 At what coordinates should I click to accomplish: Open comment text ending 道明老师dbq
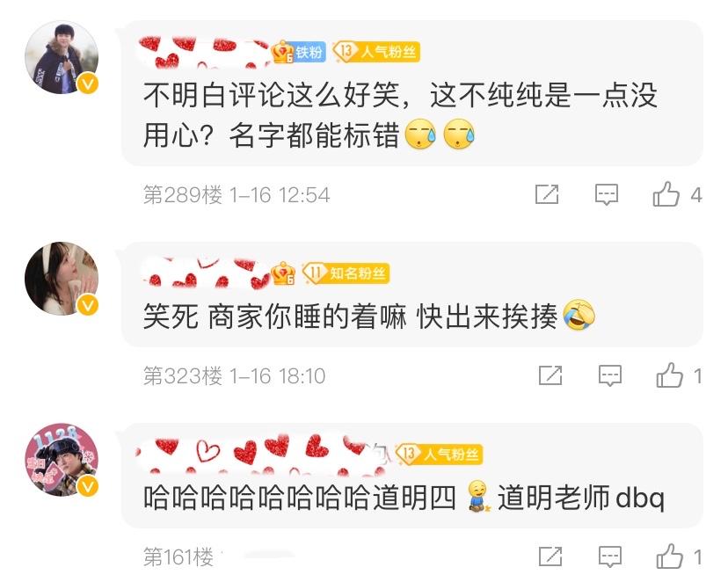pos(404,497)
